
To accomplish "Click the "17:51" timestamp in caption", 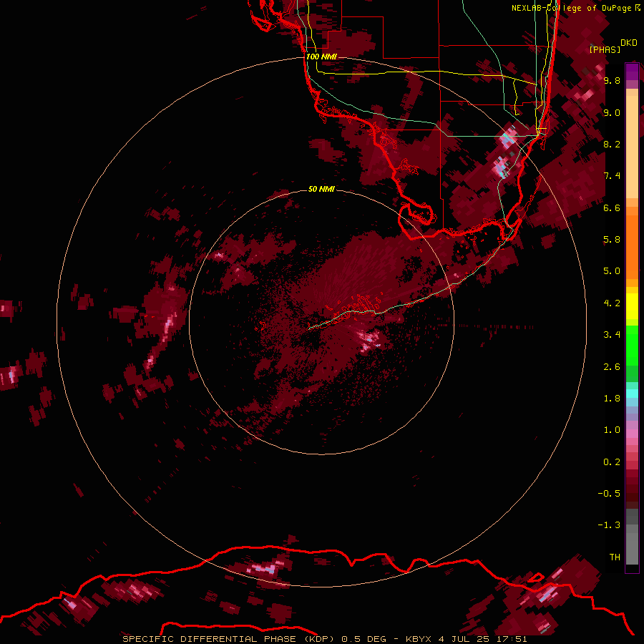I will coord(512,639).
